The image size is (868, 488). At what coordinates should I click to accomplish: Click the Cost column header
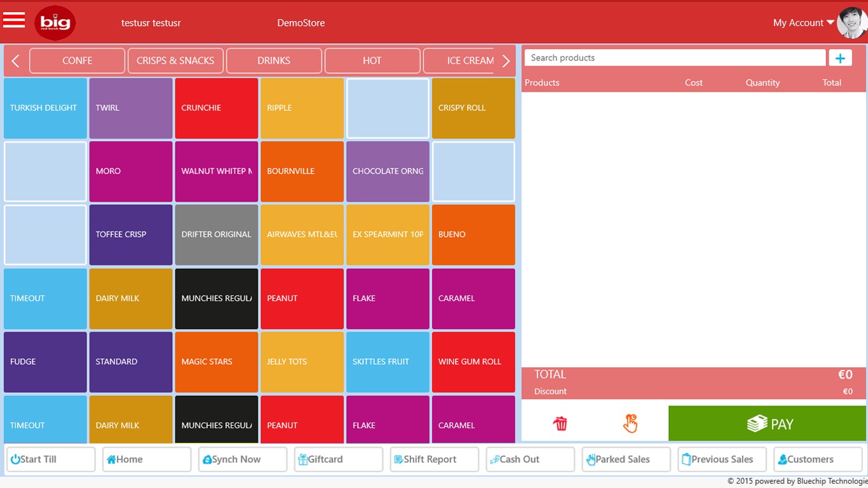point(694,83)
